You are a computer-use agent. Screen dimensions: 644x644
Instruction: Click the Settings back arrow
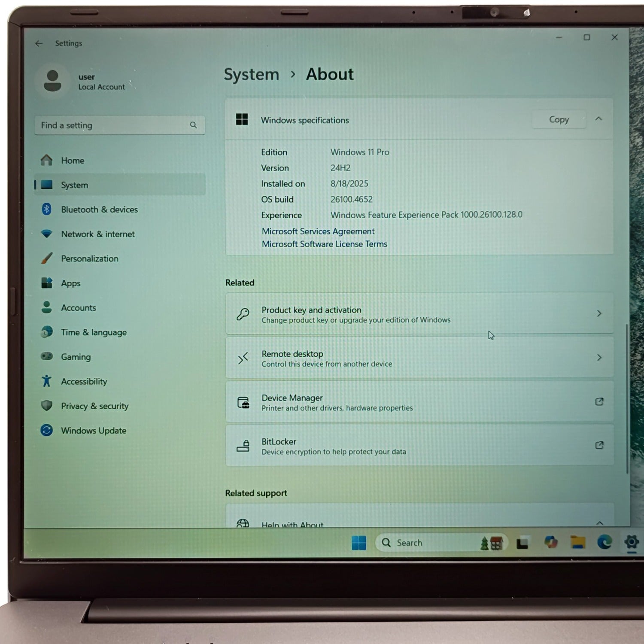coord(39,43)
